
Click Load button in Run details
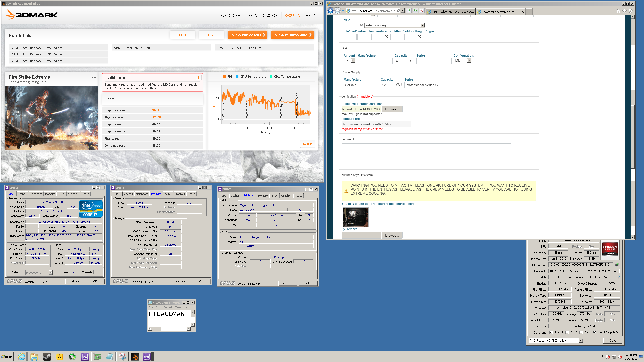[183, 35]
